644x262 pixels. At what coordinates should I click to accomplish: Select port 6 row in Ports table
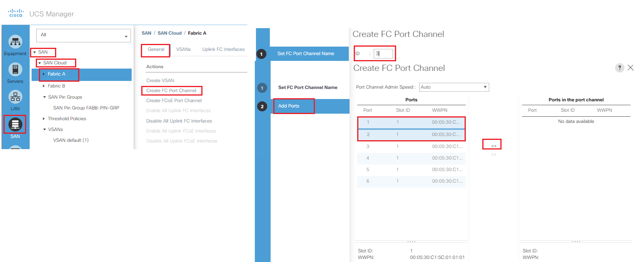pyautogui.click(x=411, y=181)
